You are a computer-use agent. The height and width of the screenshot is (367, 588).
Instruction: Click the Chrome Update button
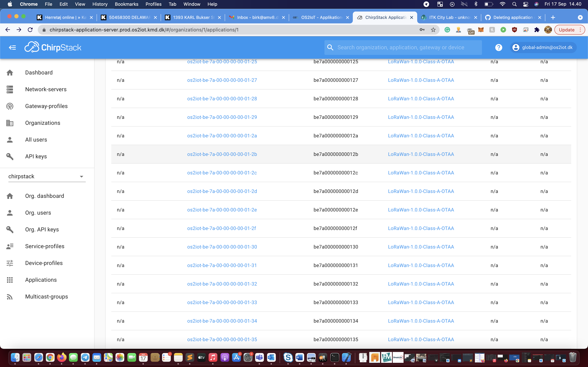pos(566,30)
